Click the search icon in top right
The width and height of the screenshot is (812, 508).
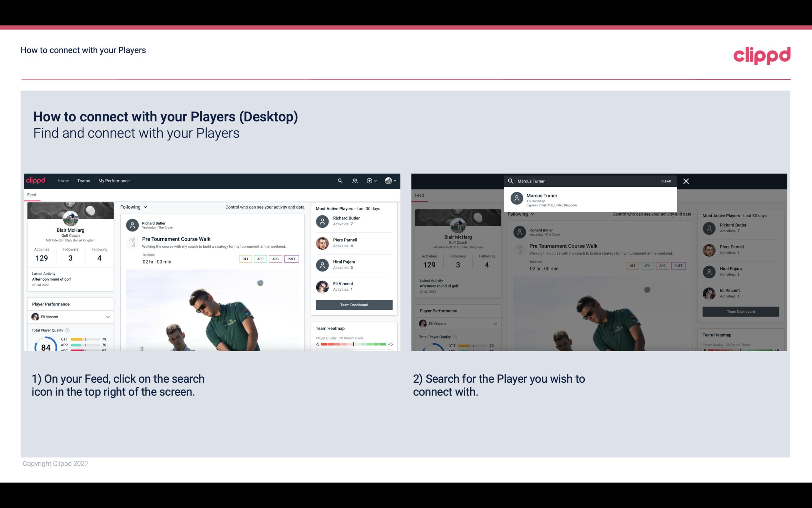339,180
